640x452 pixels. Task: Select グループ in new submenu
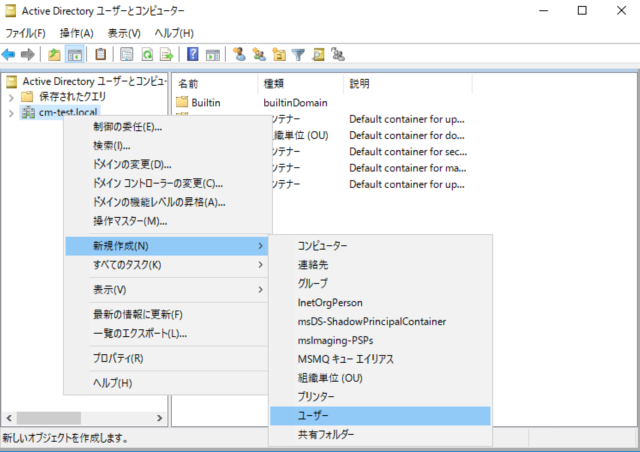tap(380, 284)
